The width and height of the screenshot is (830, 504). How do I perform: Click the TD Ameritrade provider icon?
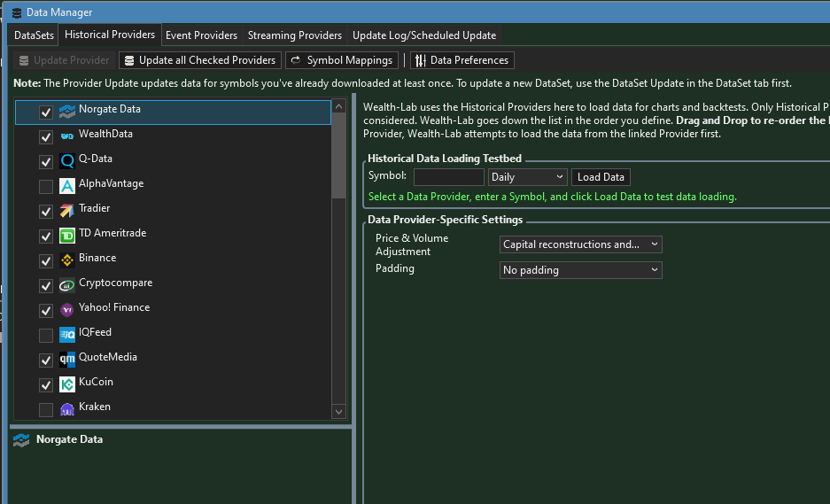coord(67,236)
